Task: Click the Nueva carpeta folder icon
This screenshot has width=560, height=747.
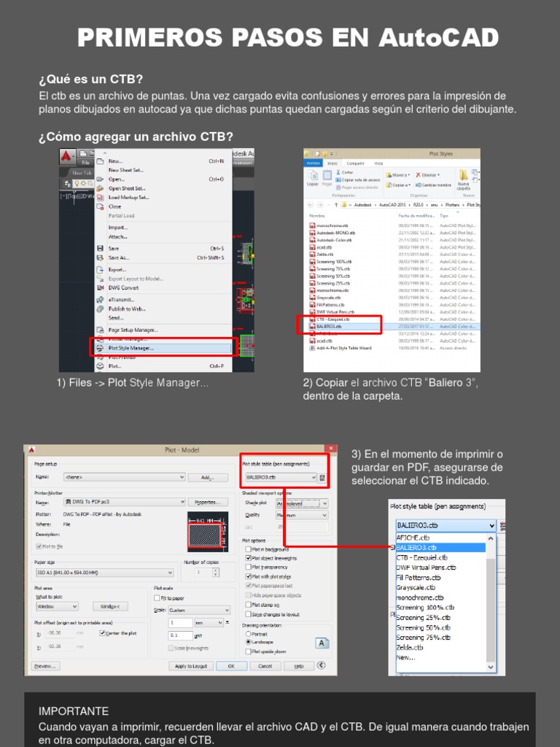Action: coord(463,175)
